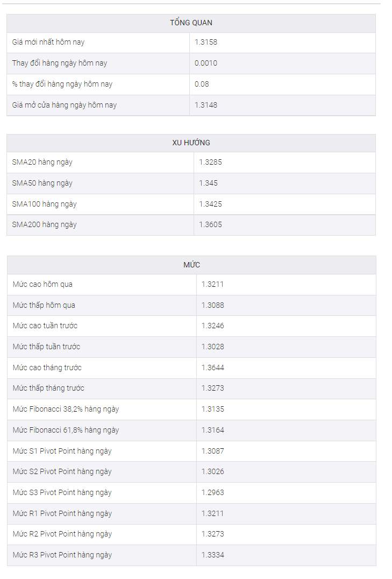Click the 'Mức S3 Pivot Point hàng ngày' label
This screenshot has width=392, height=579.
point(62,492)
